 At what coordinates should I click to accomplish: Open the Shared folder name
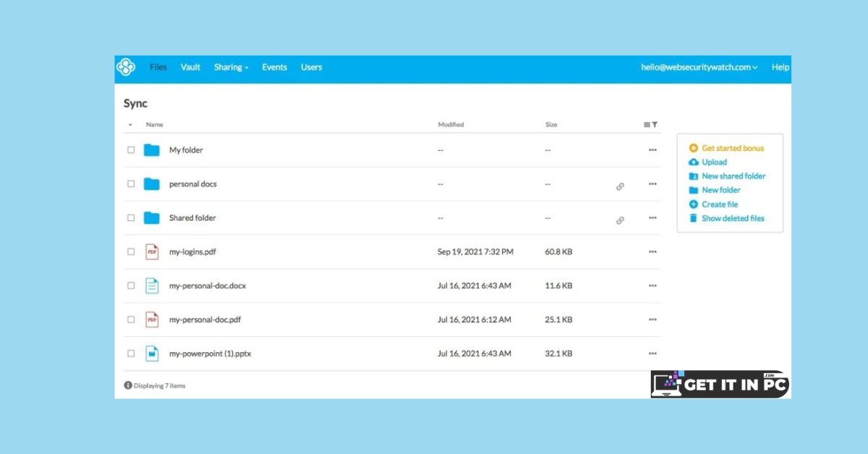click(192, 218)
